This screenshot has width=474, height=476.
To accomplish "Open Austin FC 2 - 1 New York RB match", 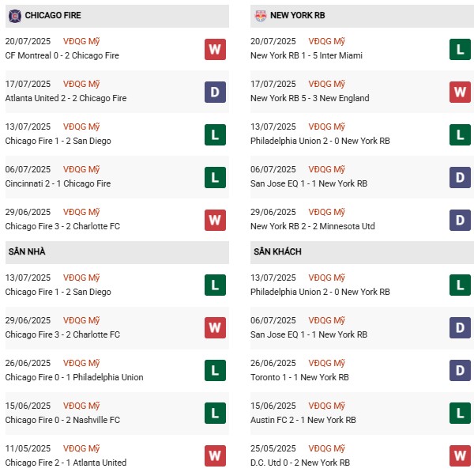I will coord(303,420).
